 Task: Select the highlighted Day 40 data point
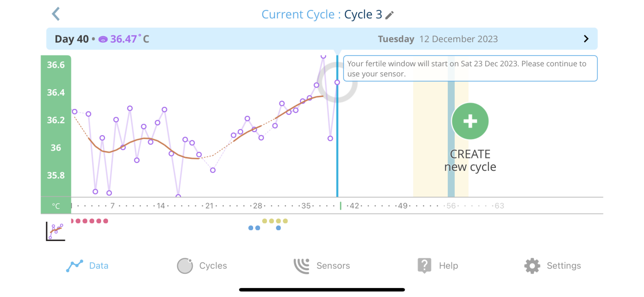[337, 82]
